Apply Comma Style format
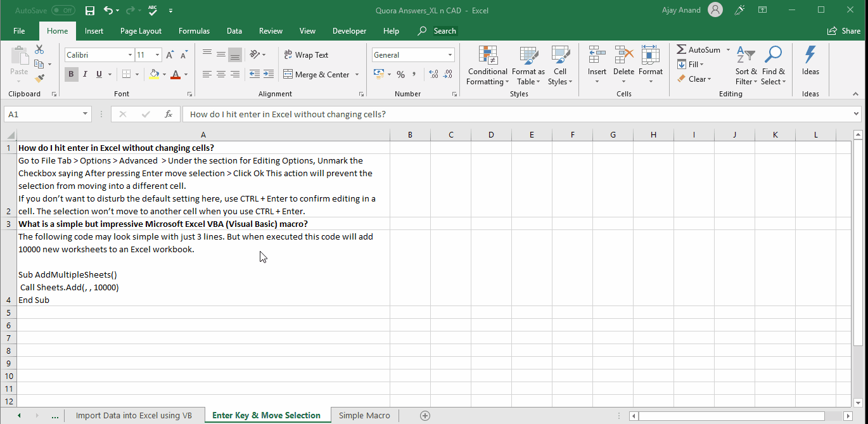868x424 pixels. (414, 74)
